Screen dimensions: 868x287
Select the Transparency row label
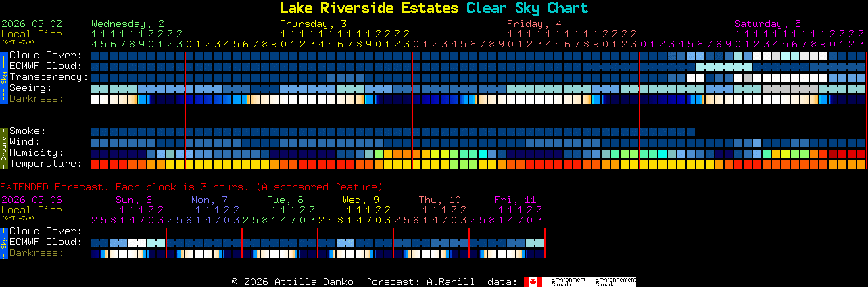pos(49,76)
